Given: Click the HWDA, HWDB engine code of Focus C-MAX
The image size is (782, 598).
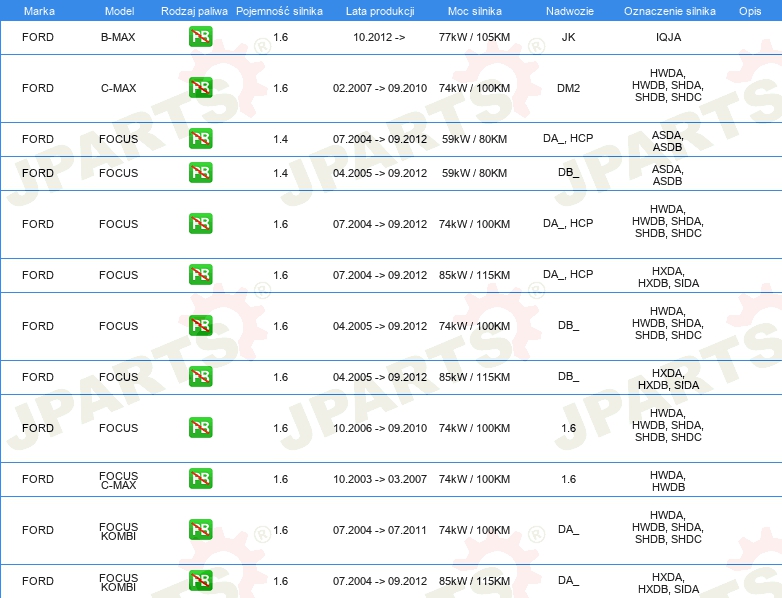Looking at the screenshot, I should (668, 481).
